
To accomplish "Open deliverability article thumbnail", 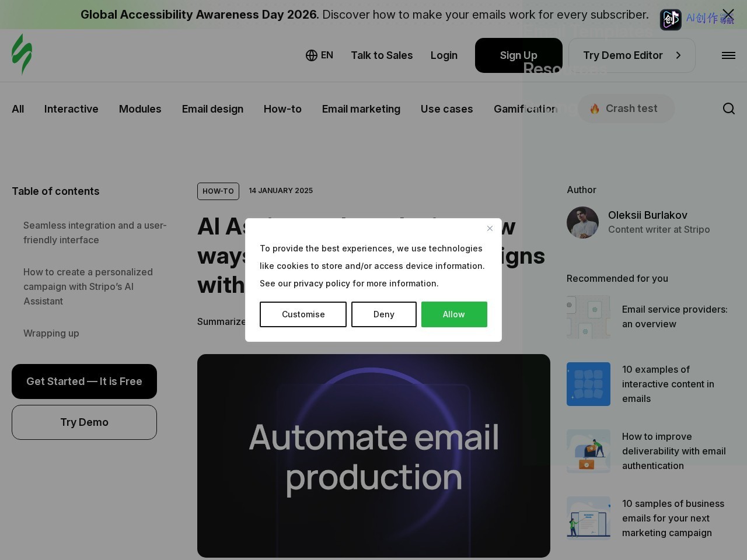I will pos(588,451).
